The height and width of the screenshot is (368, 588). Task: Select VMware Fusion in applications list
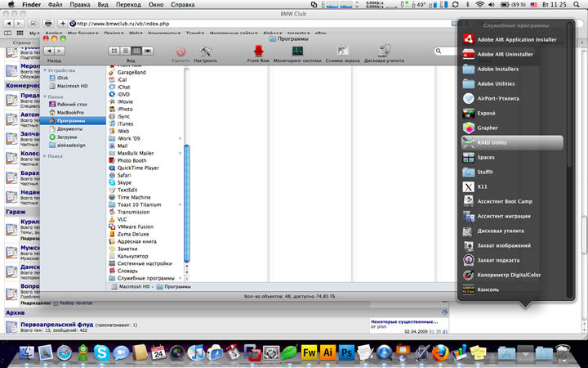[x=131, y=227]
